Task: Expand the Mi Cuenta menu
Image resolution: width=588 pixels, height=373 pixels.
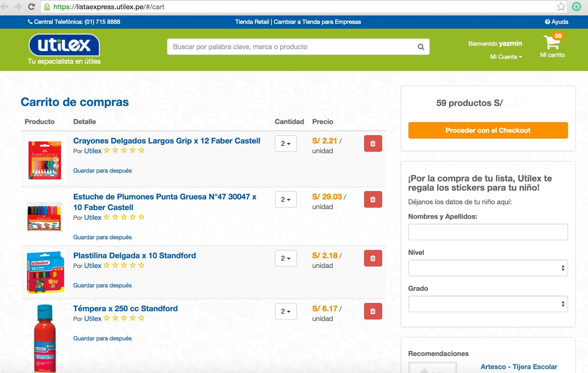Action: click(x=506, y=57)
